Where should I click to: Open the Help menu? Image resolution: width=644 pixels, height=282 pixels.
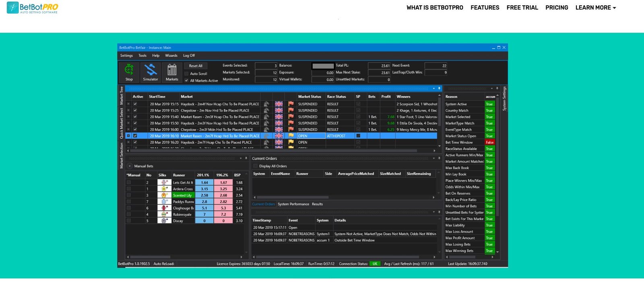click(x=156, y=56)
